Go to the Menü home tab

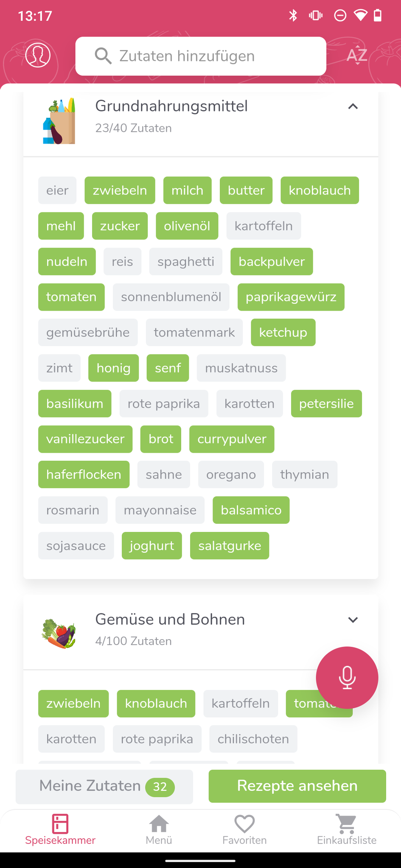159,829
